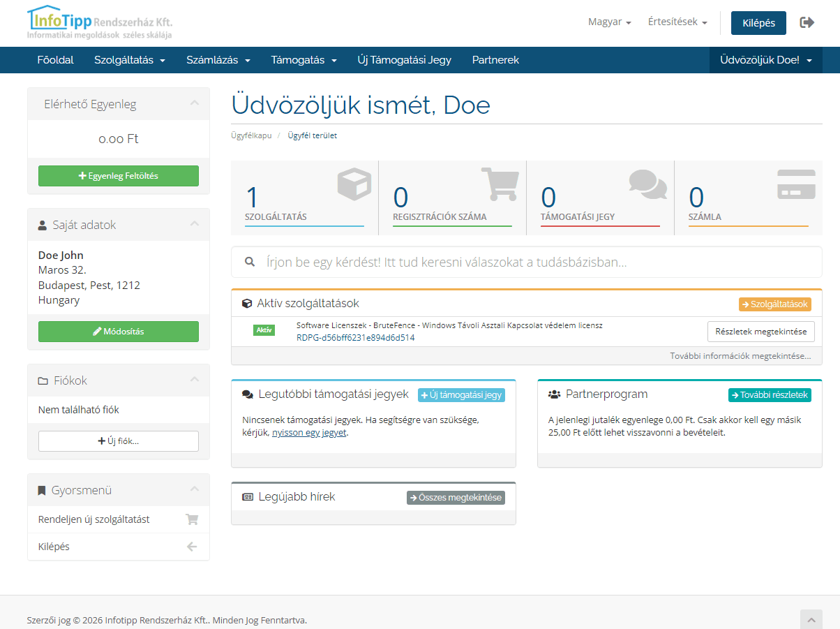Go to Partnerek in navigation bar
Screen dimensions: 840x629
[x=495, y=60]
